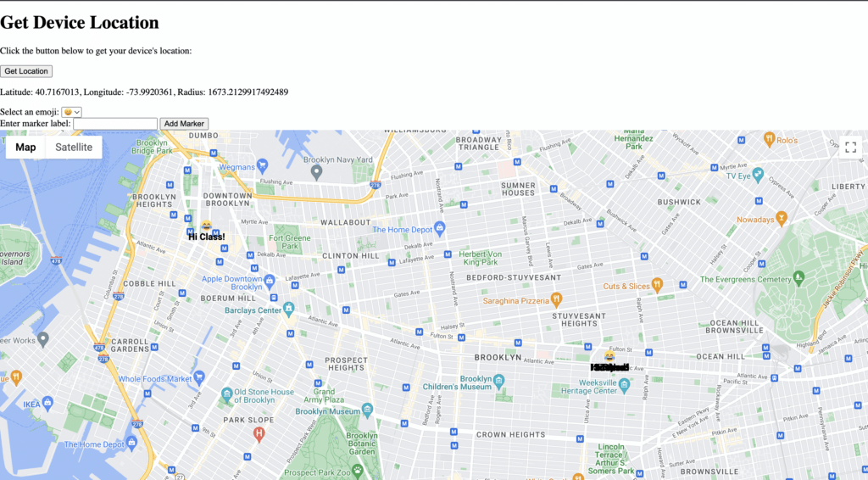Open the Barclays Center map pin
This screenshot has width=868, height=480.
[289, 309]
